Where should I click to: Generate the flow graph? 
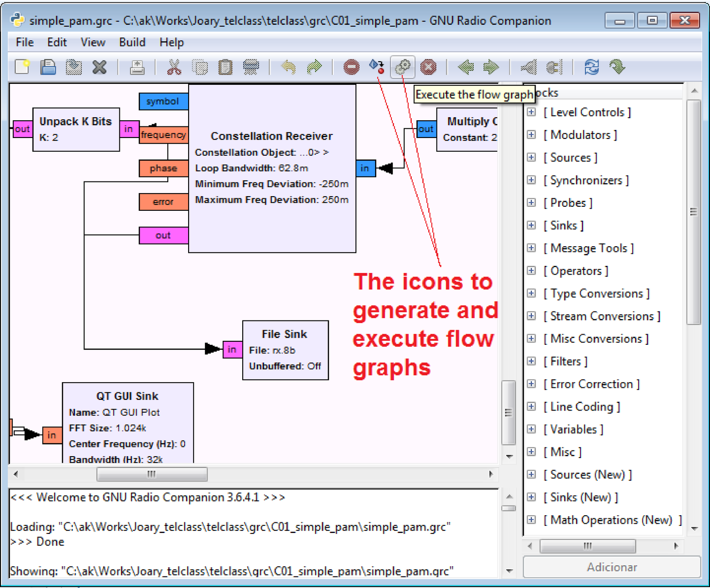(377, 67)
